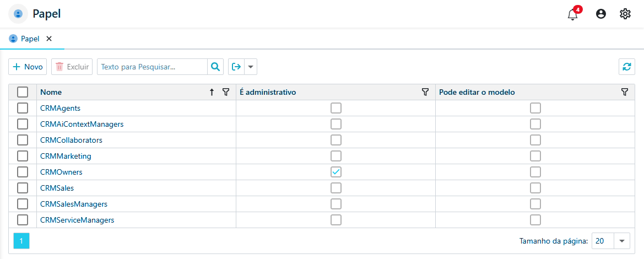Click the Novo button
644x259 pixels.
click(x=28, y=67)
